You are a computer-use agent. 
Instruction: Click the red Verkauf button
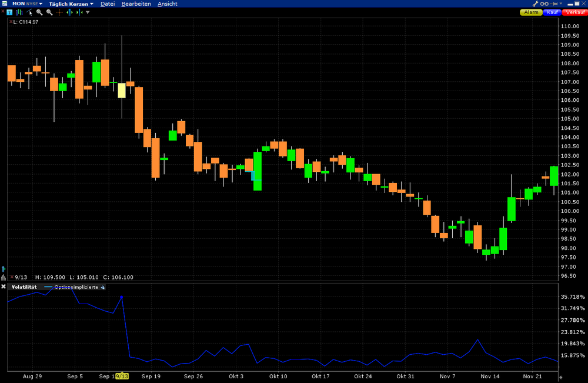575,12
